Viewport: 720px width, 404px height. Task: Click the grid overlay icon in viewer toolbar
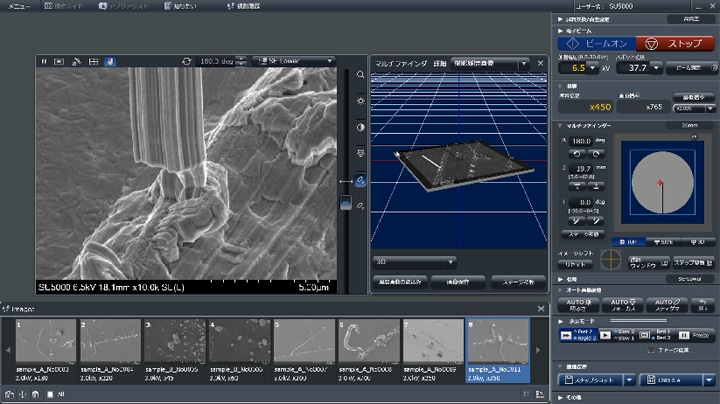93,61
